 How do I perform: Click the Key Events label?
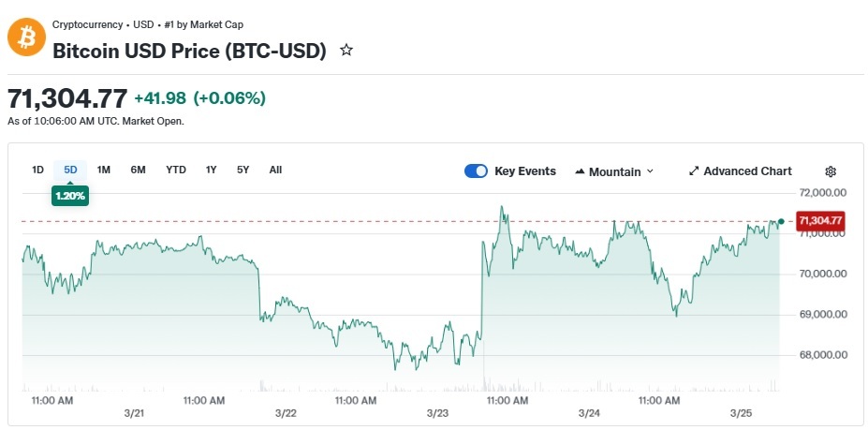[524, 171]
